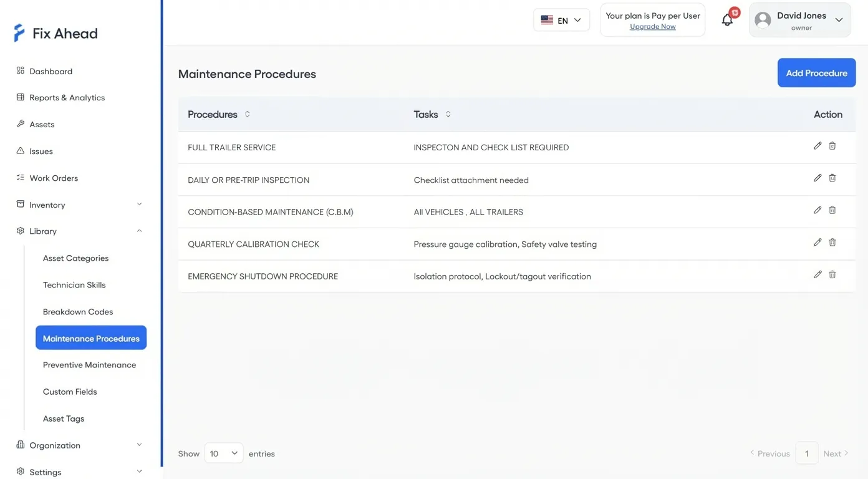Open the Dashboard from the sidebar
The image size is (868, 479).
tap(51, 70)
